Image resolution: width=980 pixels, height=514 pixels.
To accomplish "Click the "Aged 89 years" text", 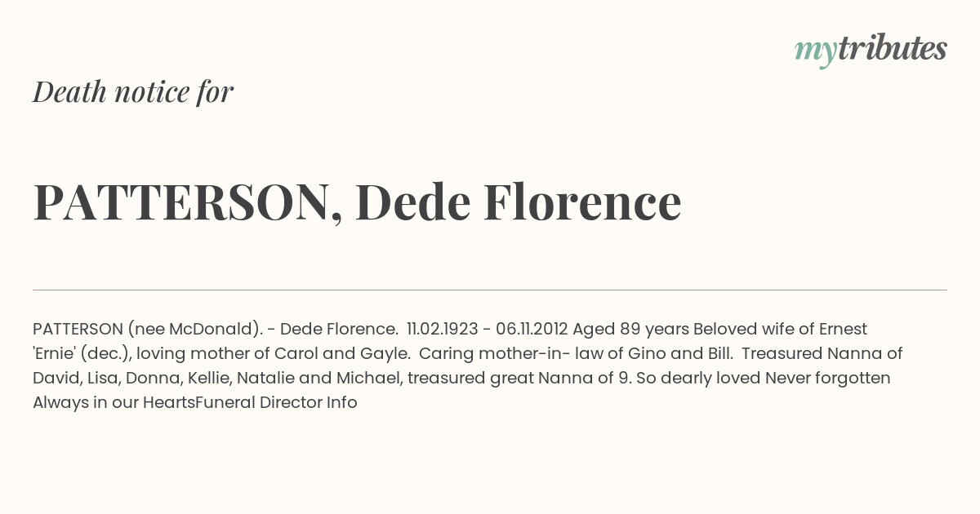I will click(x=630, y=329).
